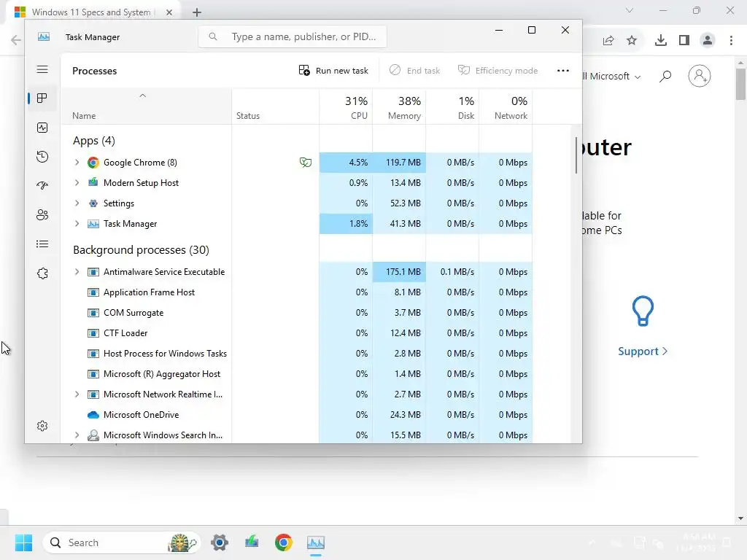The image size is (747, 560).
Task: Open the Chrome profile avatar
Action: (708, 41)
